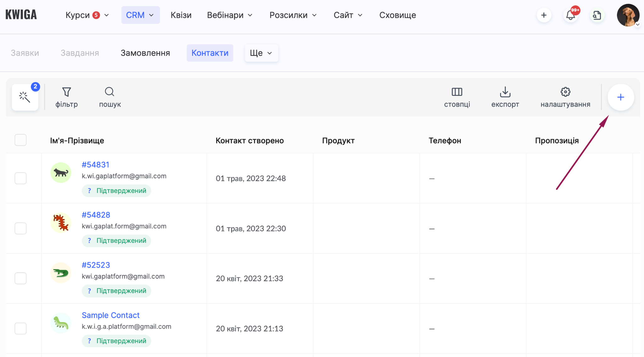Click the centipede avatar of contact #54828

(61, 222)
